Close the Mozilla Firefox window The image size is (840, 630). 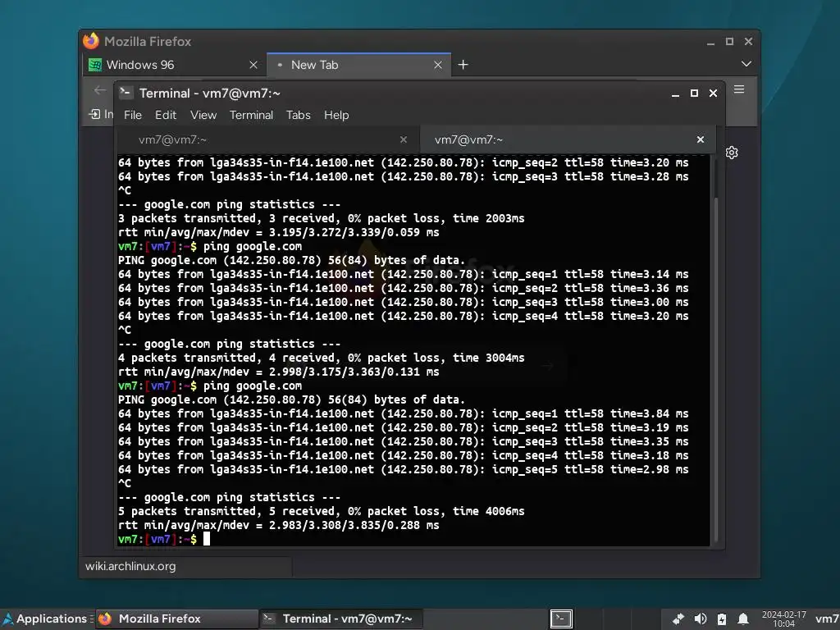[748, 41]
